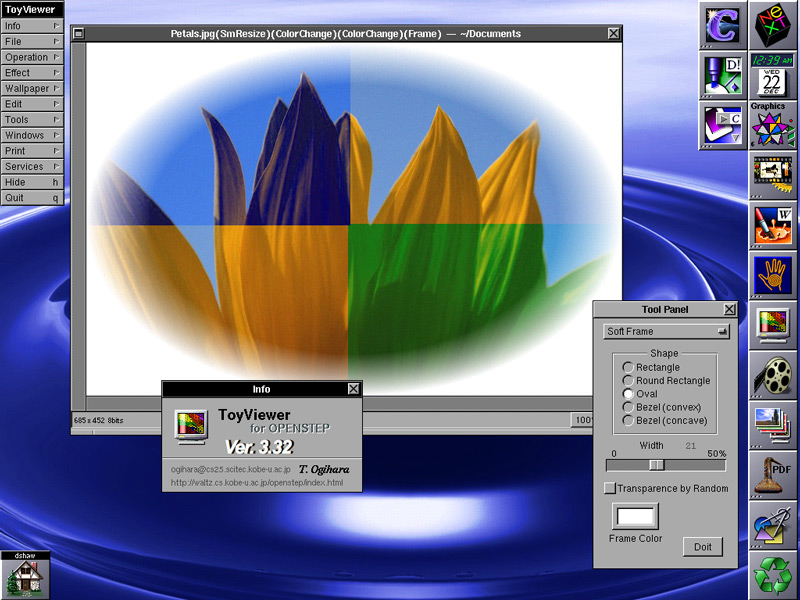Open the Info menu
800x600 pixels.
point(32,26)
